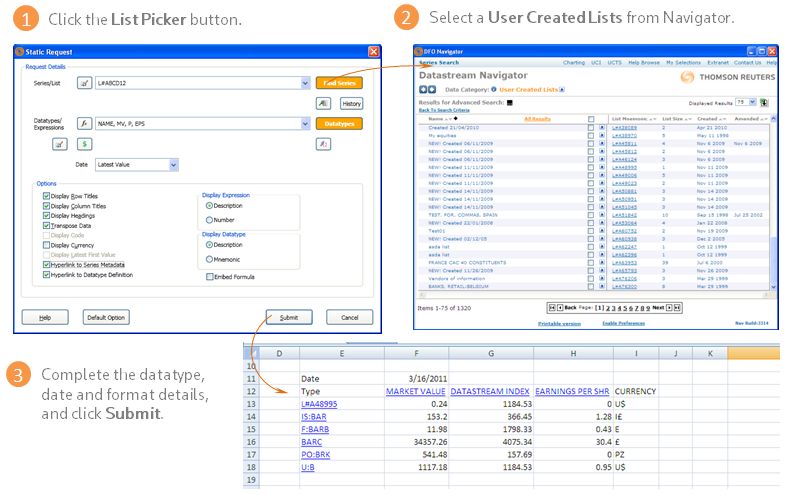The height and width of the screenshot is (495, 787).
Task: Click the list icon in 'Test01' row
Action: pos(602,231)
